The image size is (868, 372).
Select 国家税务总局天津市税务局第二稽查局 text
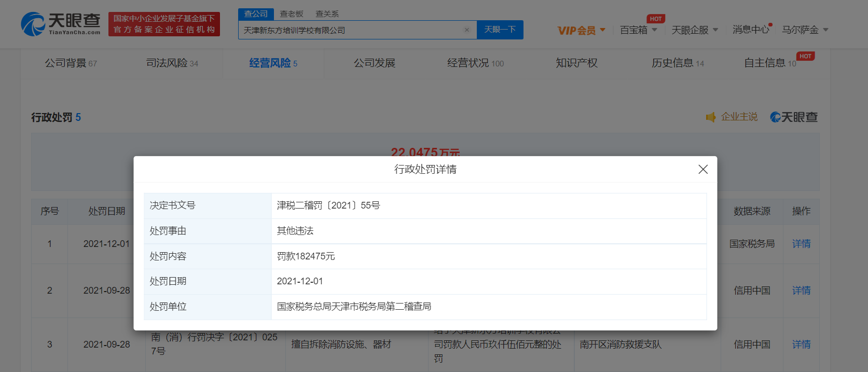coord(354,307)
